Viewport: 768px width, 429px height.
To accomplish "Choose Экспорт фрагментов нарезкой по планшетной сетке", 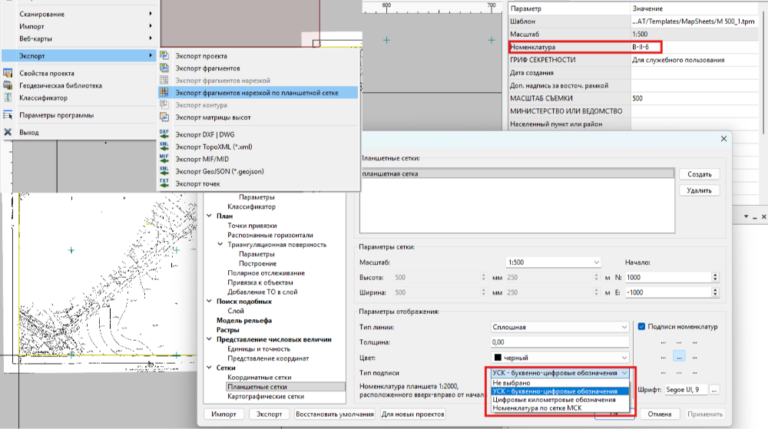I will click(x=257, y=93).
